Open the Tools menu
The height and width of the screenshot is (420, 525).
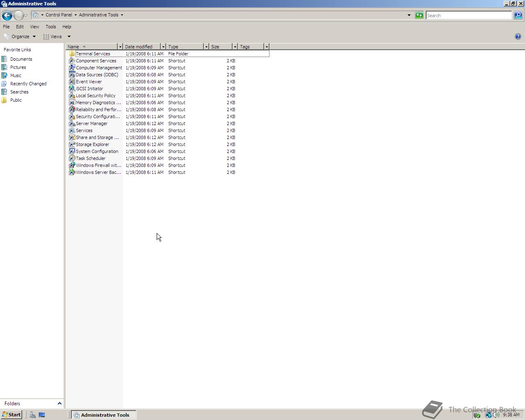(51, 27)
